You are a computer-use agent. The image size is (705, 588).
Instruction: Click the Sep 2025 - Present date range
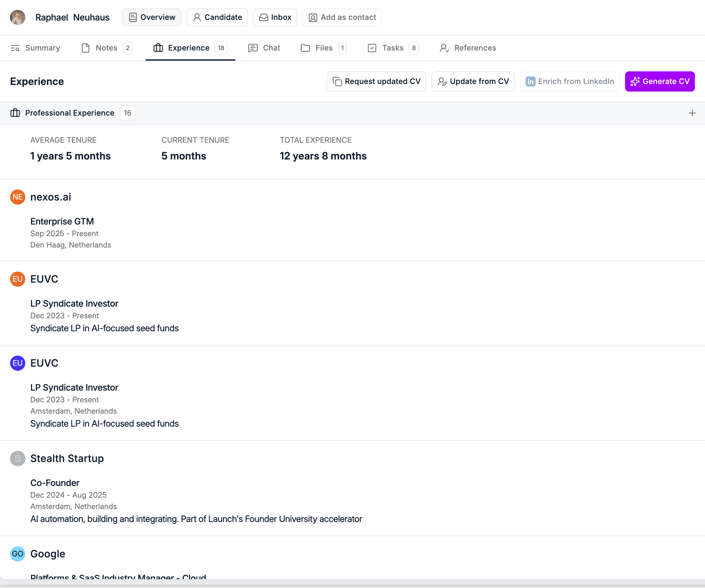click(64, 234)
